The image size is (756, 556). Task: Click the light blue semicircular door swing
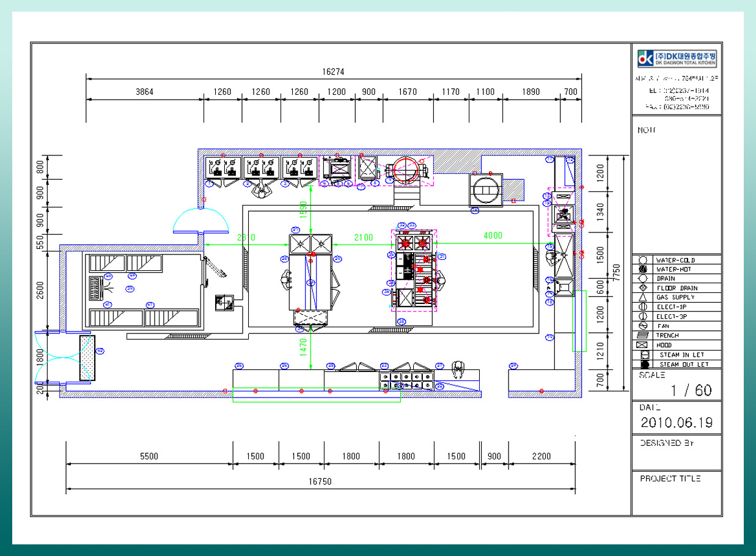[199, 220]
